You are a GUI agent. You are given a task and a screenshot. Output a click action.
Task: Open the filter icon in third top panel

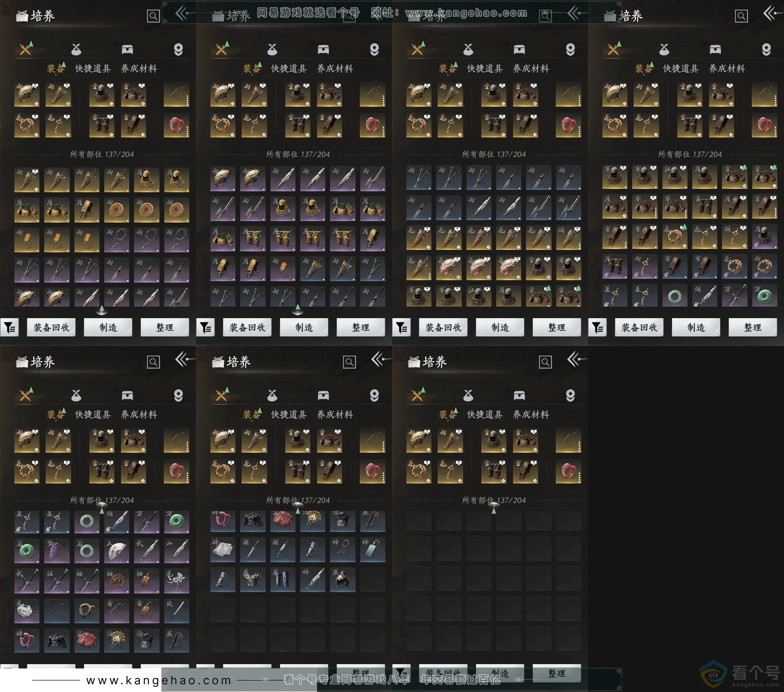click(x=402, y=327)
